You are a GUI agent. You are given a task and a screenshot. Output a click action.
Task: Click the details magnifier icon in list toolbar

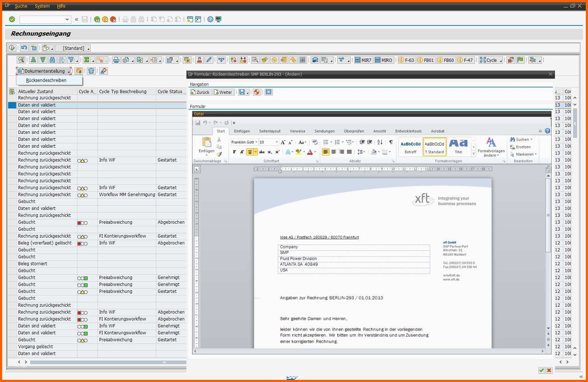21,60
